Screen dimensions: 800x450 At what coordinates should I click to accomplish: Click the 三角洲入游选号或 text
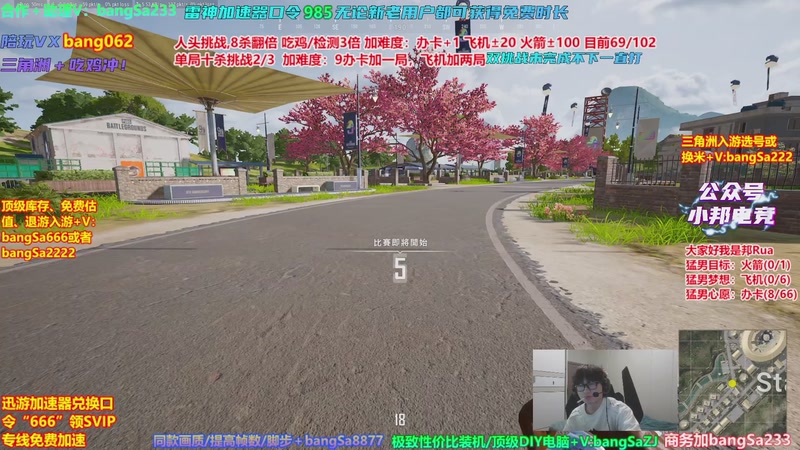(x=729, y=141)
